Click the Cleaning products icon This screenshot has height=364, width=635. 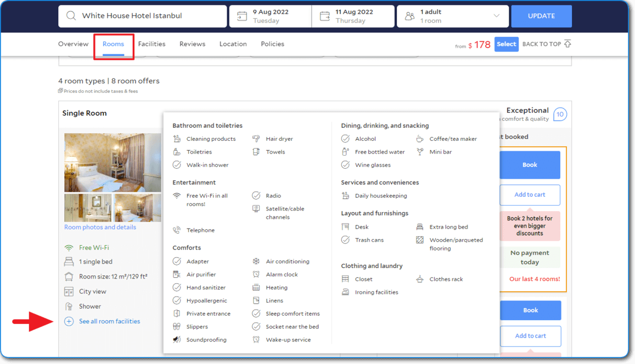tap(177, 139)
